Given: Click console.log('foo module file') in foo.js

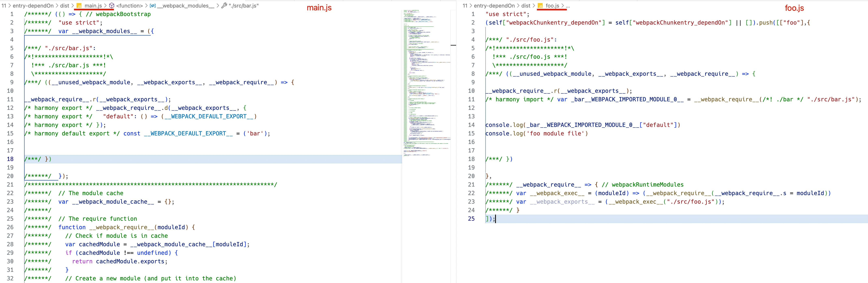Looking at the screenshot, I should 537,133.
